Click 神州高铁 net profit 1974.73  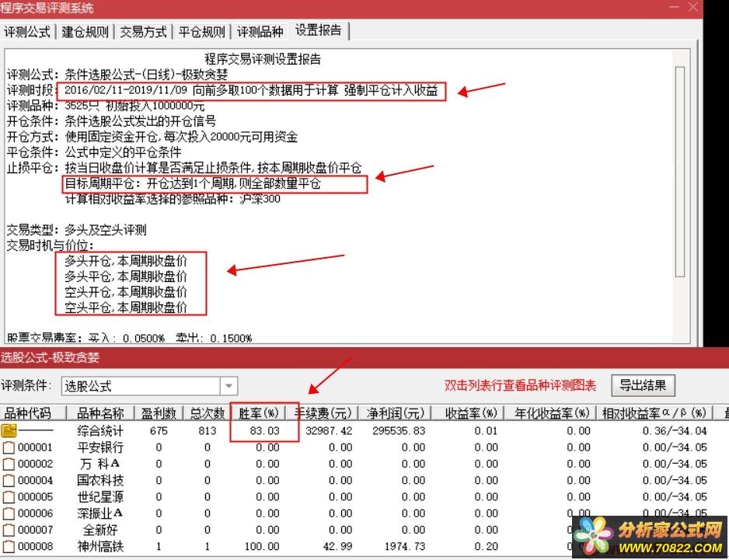(x=405, y=547)
